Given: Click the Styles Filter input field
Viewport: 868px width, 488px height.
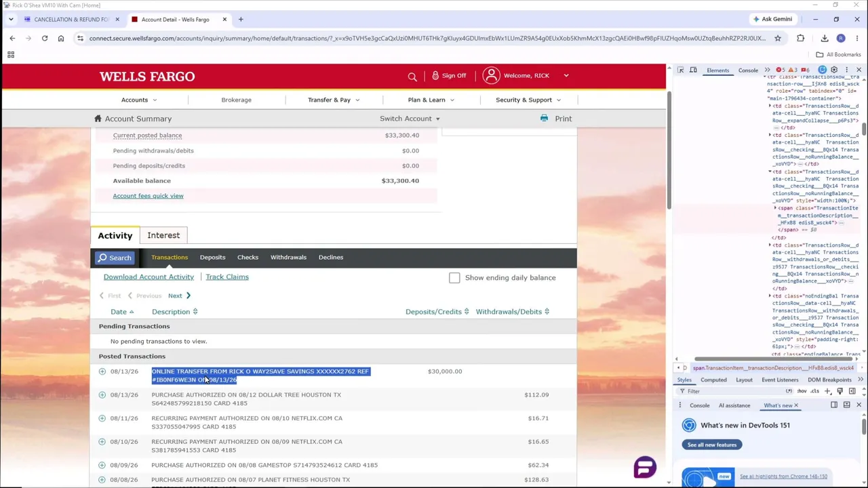Looking at the screenshot, I should coord(736,391).
